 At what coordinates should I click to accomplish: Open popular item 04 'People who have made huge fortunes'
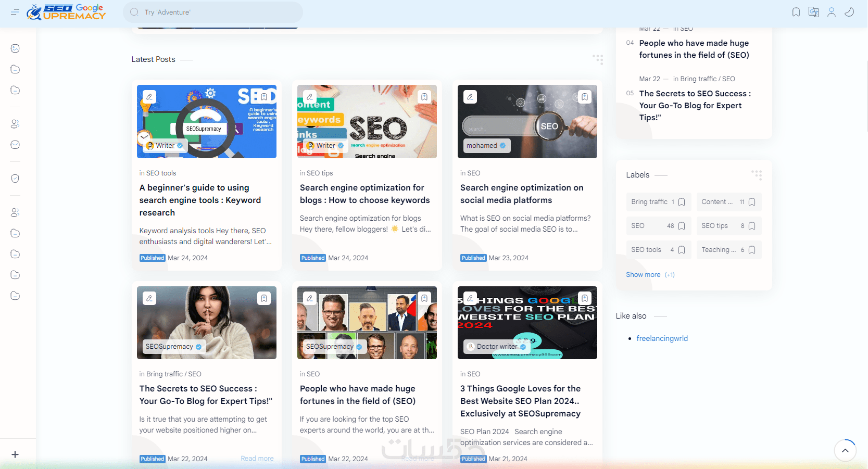tap(694, 49)
